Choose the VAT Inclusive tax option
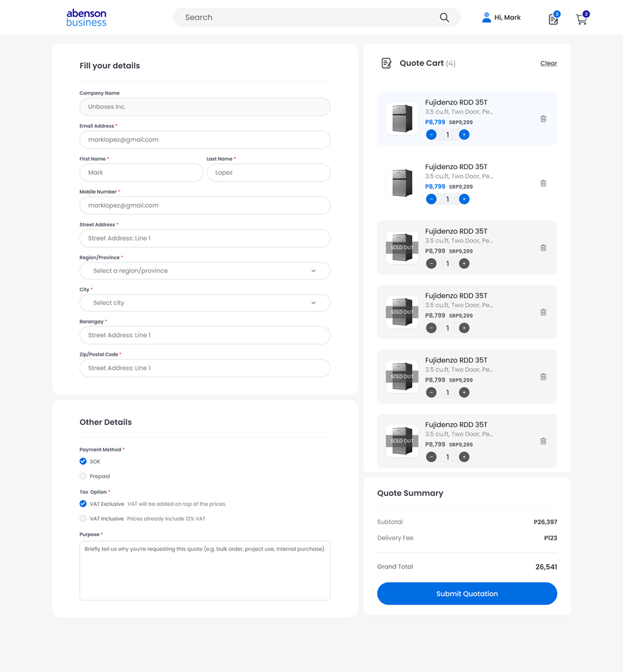Screen dimensions: 623x672 tap(83, 518)
